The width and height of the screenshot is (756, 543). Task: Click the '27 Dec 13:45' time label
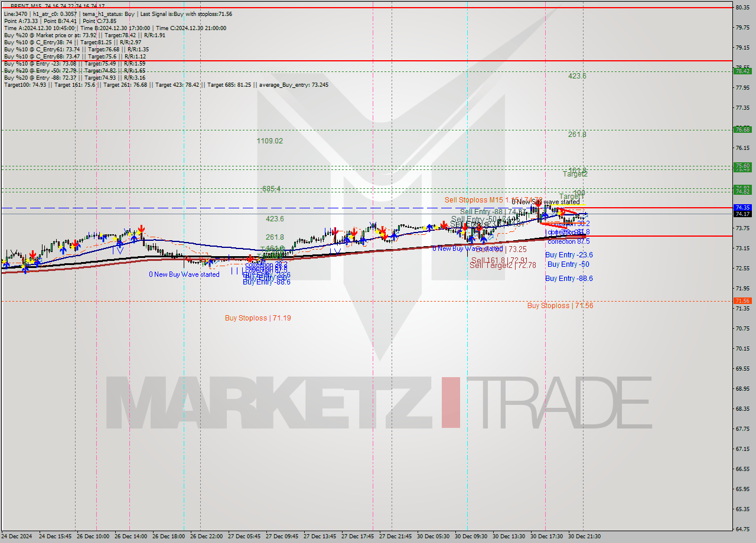[320, 537]
